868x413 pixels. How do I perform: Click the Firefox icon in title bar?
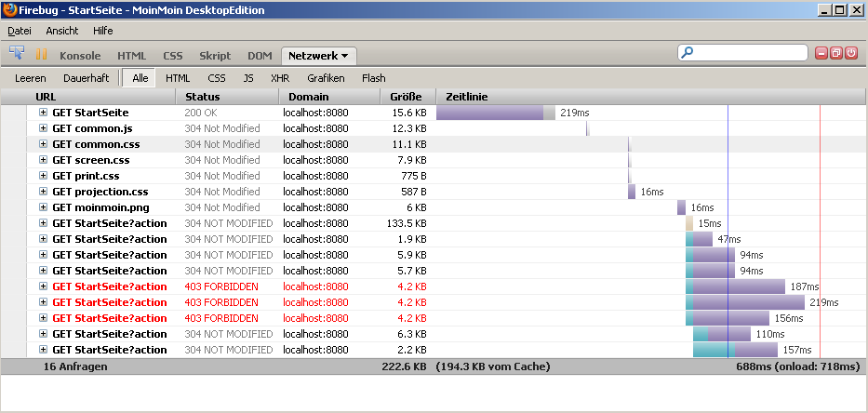click(9, 10)
